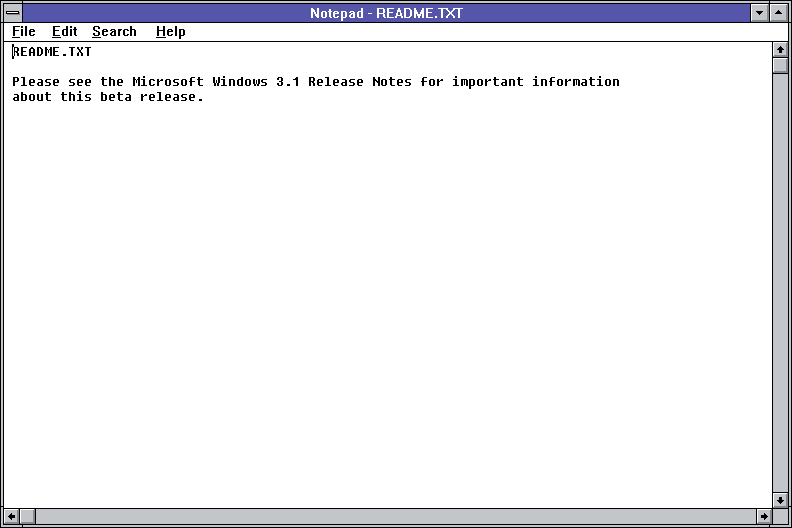Click the horizontal scrollbar right arrow
The width and height of the screenshot is (792, 528).
coord(764,516)
